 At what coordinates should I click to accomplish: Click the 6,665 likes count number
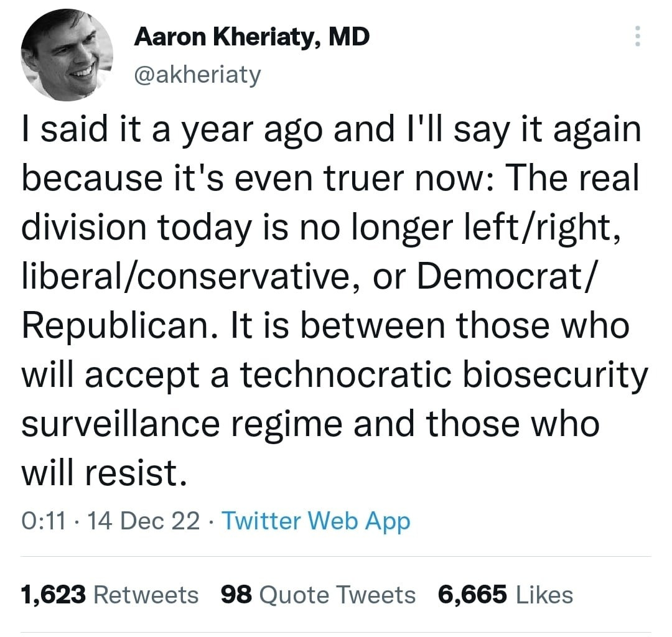coord(472,595)
